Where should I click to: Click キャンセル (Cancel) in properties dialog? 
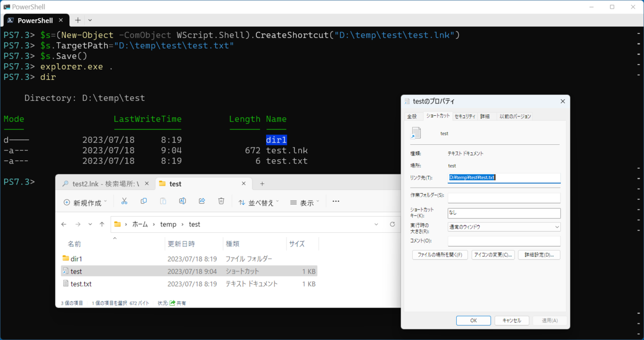coord(512,320)
